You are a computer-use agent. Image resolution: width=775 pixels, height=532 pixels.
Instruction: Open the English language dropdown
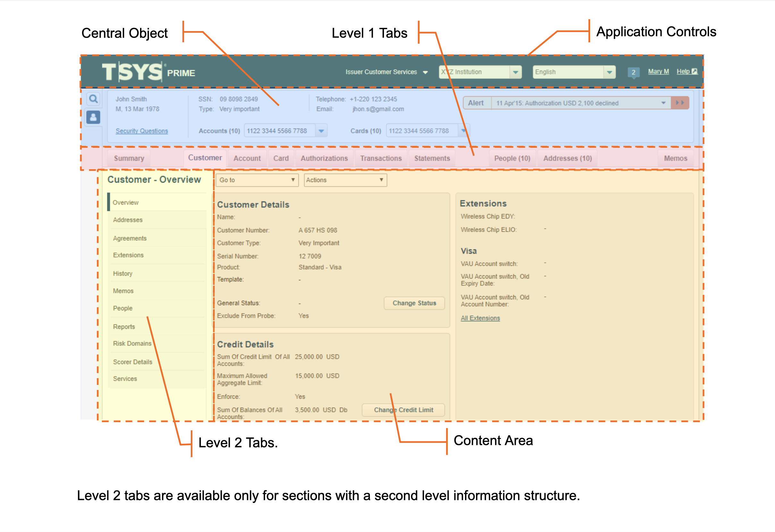(x=574, y=72)
